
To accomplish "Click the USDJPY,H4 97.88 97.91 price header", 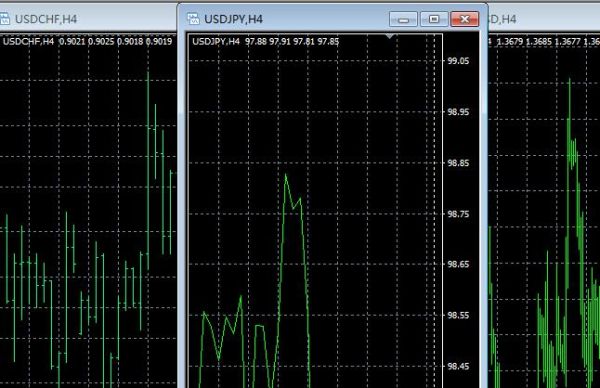I will point(266,41).
